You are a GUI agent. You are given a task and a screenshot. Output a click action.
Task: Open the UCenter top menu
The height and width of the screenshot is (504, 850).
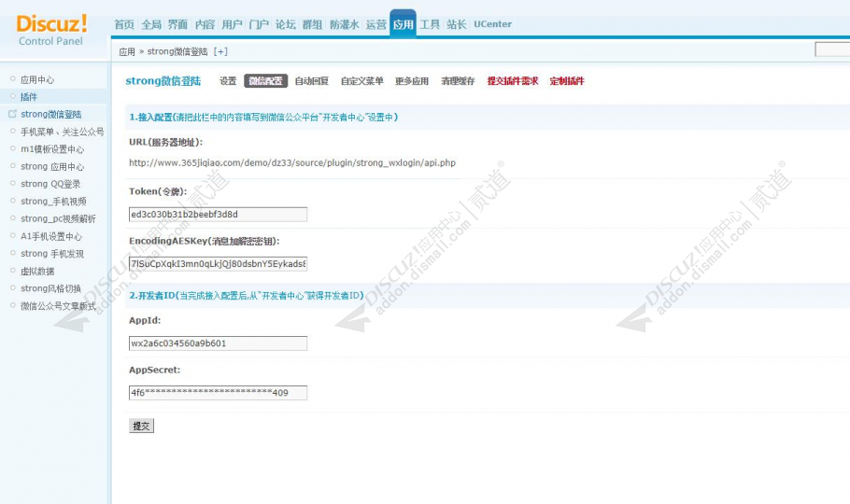click(493, 24)
